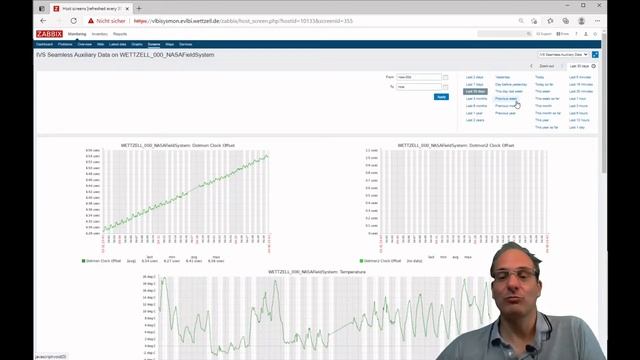Select the Previous week range

506,99
